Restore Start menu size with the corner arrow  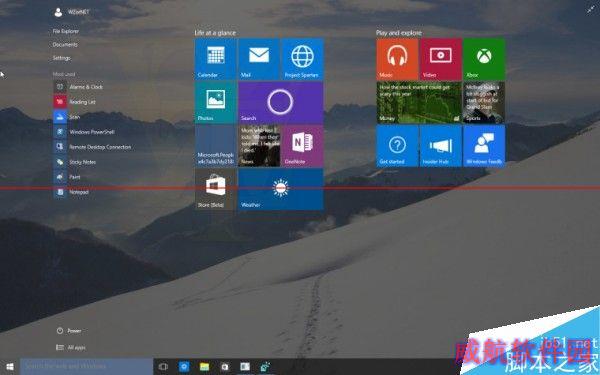tap(591, 10)
